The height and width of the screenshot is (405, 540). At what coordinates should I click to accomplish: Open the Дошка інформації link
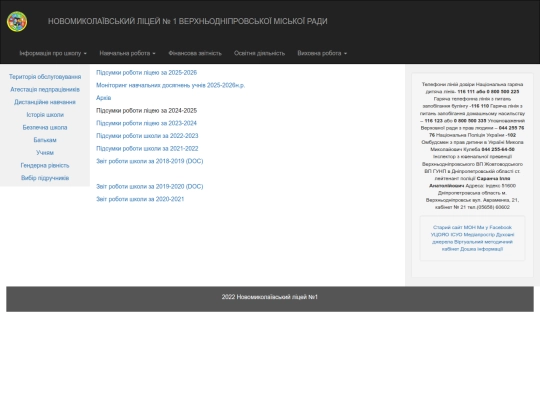[x=481, y=249]
